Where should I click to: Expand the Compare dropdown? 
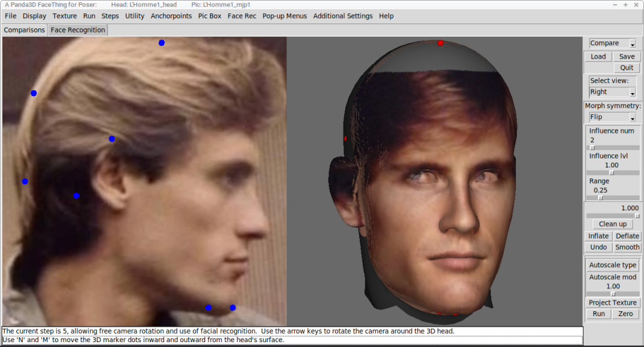click(x=613, y=43)
